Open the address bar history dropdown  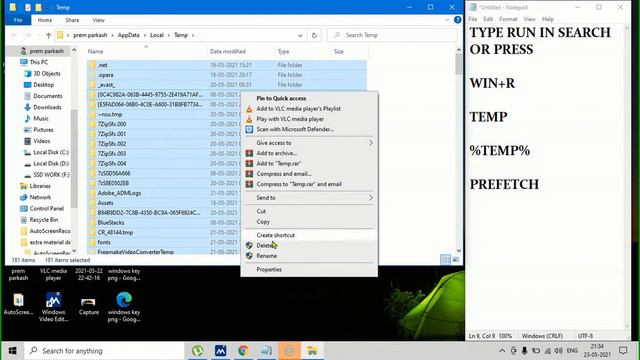pyautogui.click(x=300, y=36)
